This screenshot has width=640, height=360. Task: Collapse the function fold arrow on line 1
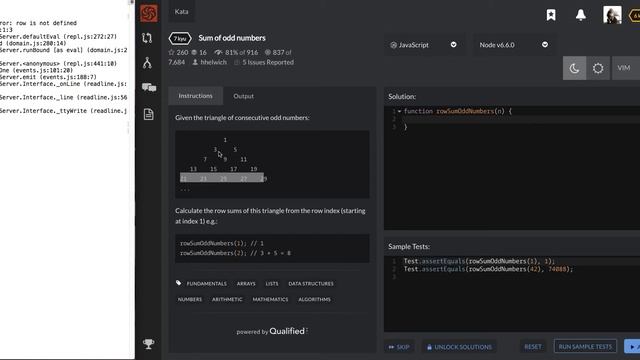tap(399, 111)
